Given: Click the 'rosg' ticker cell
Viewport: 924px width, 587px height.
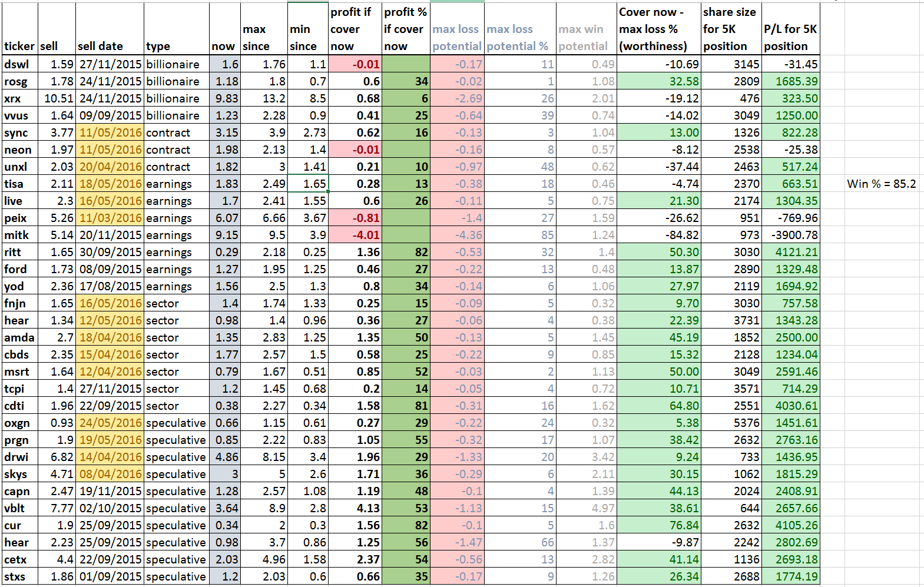Looking at the screenshot, I should click(x=20, y=81).
